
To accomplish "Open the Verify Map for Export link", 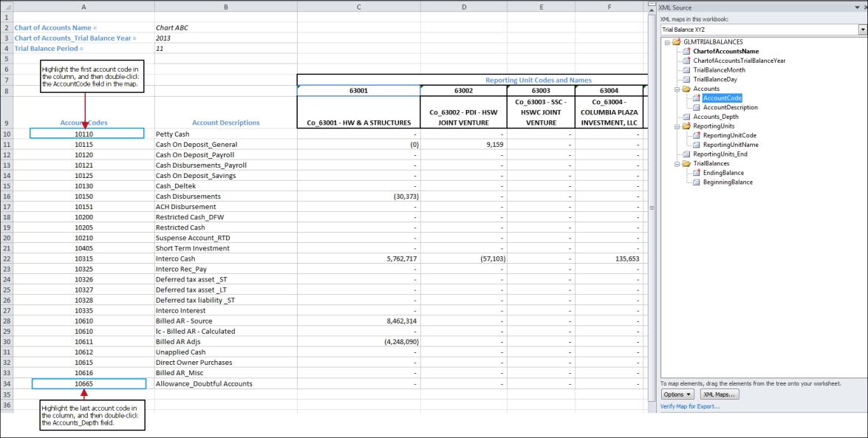I will [690, 406].
